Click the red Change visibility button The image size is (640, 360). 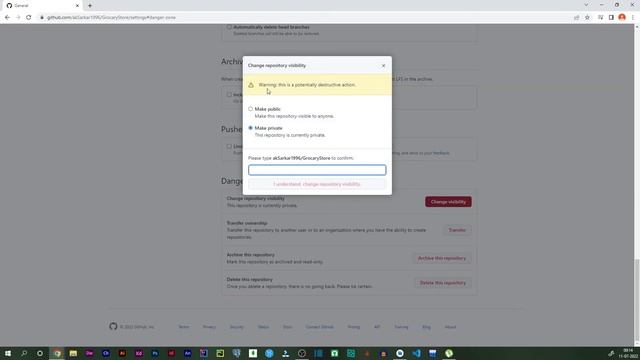coord(448,202)
